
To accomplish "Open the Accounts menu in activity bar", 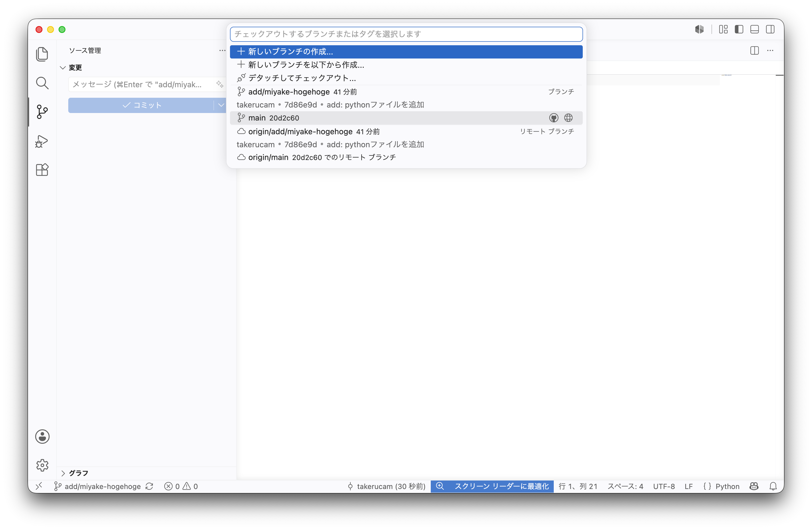I will [x=42, y=436].
